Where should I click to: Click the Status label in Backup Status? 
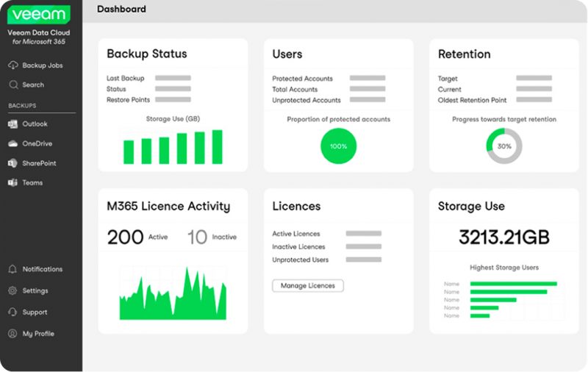click(116, 89)
